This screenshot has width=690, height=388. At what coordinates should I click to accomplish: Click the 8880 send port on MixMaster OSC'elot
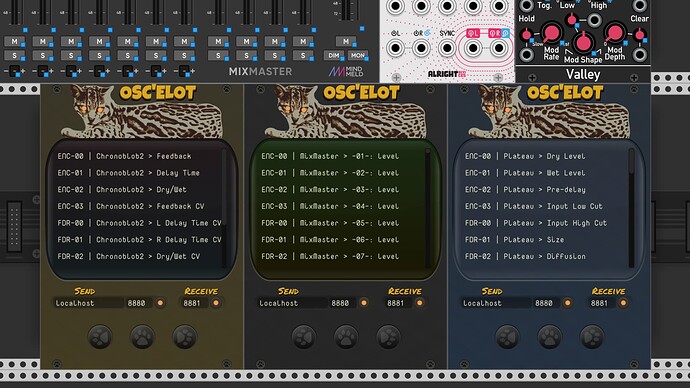click(x=342, y=303)
